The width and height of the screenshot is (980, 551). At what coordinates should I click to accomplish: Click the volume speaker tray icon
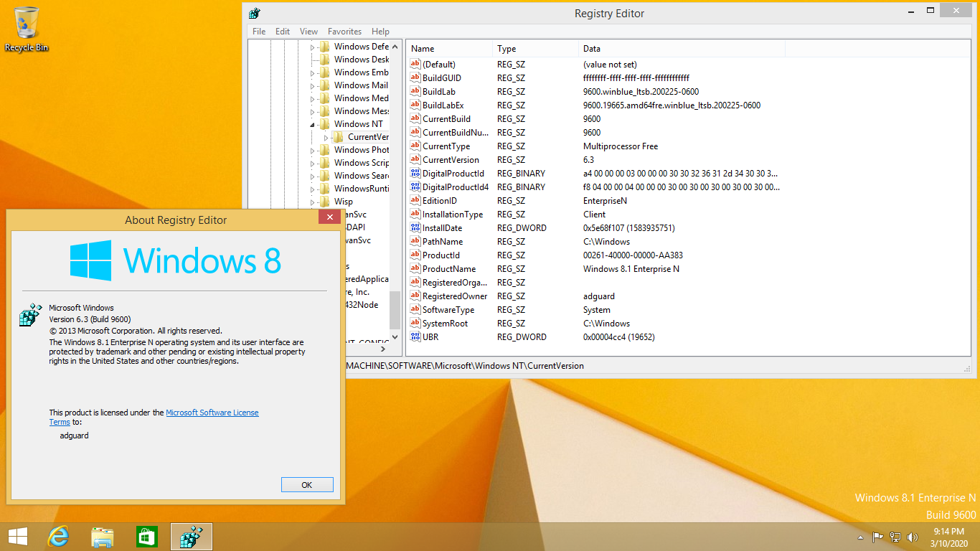pyautogui.click(x=913, y=537)
